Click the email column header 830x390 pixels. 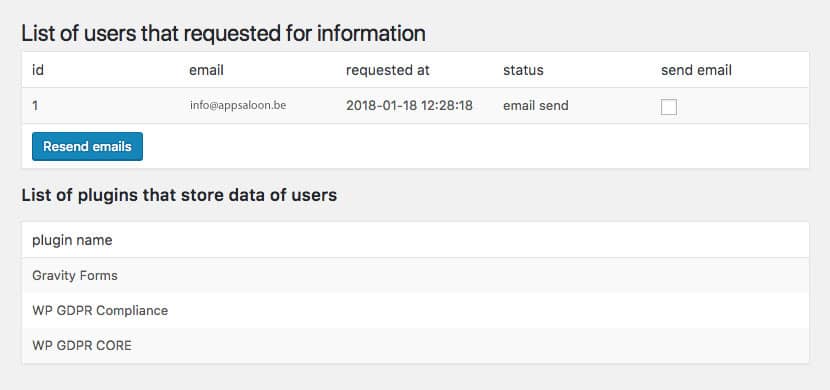point(206,70)
